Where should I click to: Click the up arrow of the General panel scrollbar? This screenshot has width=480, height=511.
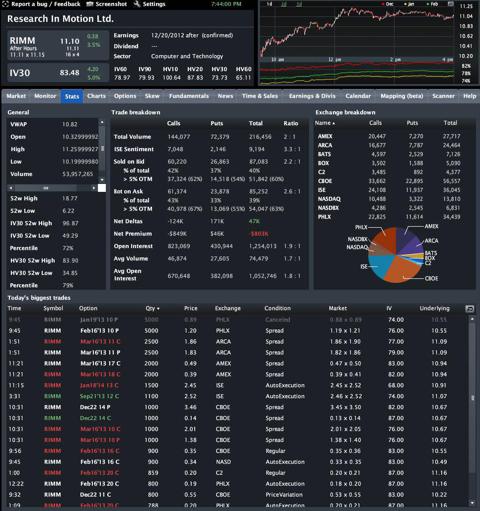[102, 122]
